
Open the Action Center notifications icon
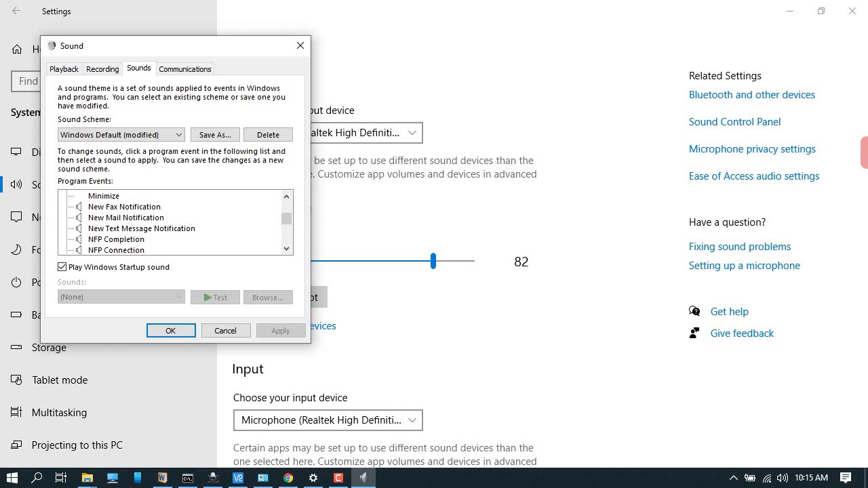pos(846,478)
